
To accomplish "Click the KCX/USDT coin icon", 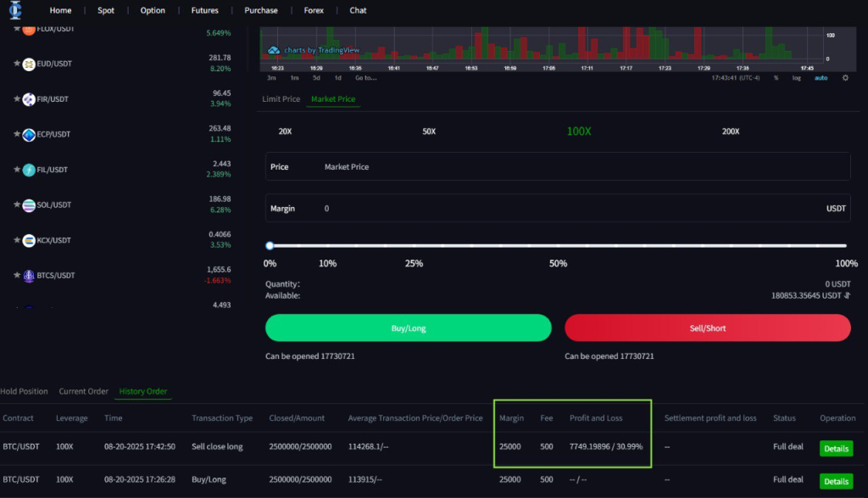I will click(x=29, y=240).
